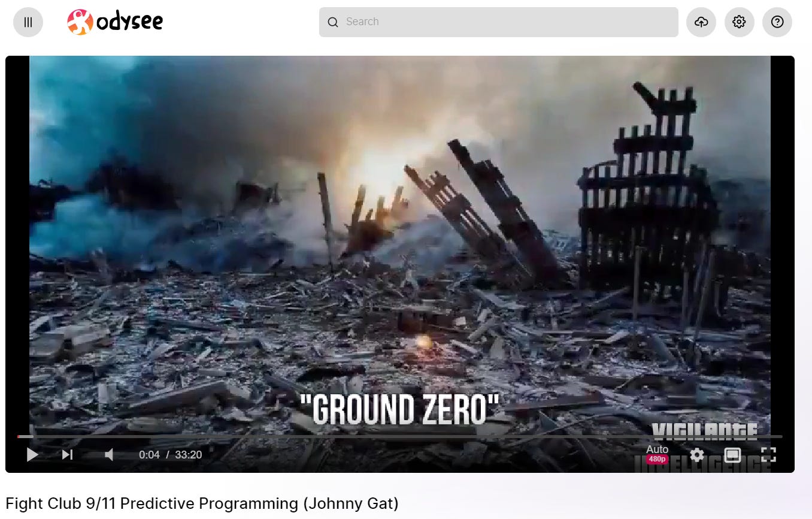
Task: Click the search magnifier icon
Action: coord(333,22)
